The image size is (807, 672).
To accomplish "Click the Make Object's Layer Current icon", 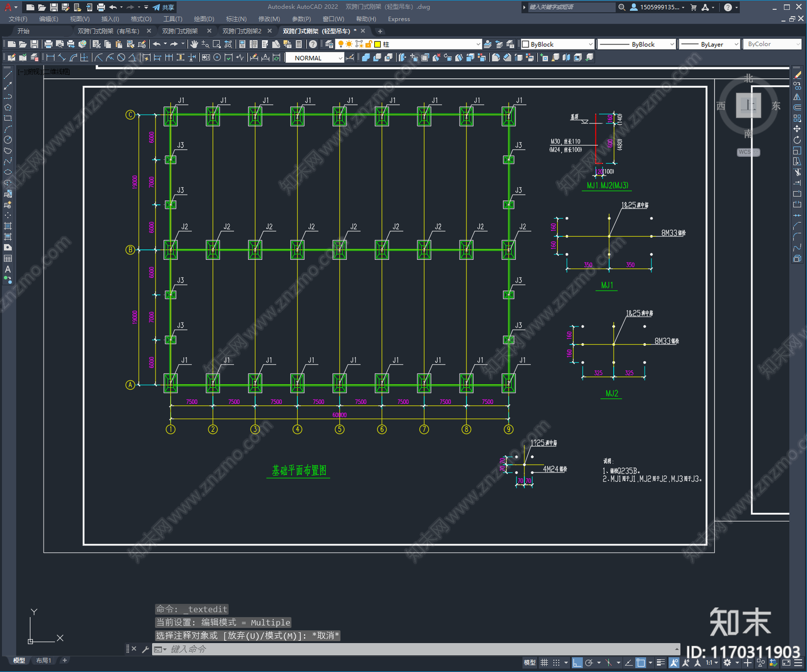I will click(x=488, y=44).
